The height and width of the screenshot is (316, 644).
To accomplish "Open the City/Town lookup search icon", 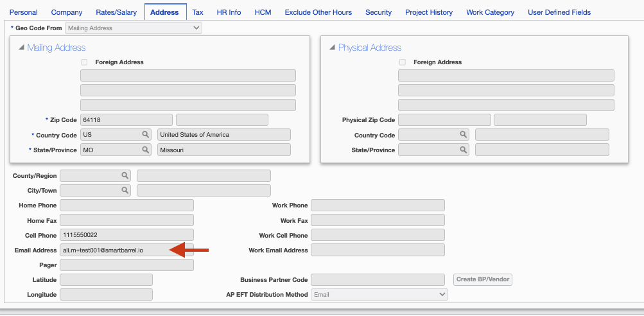I will [125, 191].
